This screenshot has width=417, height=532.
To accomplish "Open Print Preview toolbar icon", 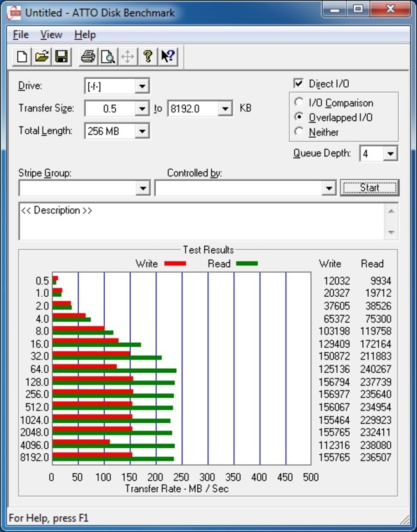I will tap(108, 56).
